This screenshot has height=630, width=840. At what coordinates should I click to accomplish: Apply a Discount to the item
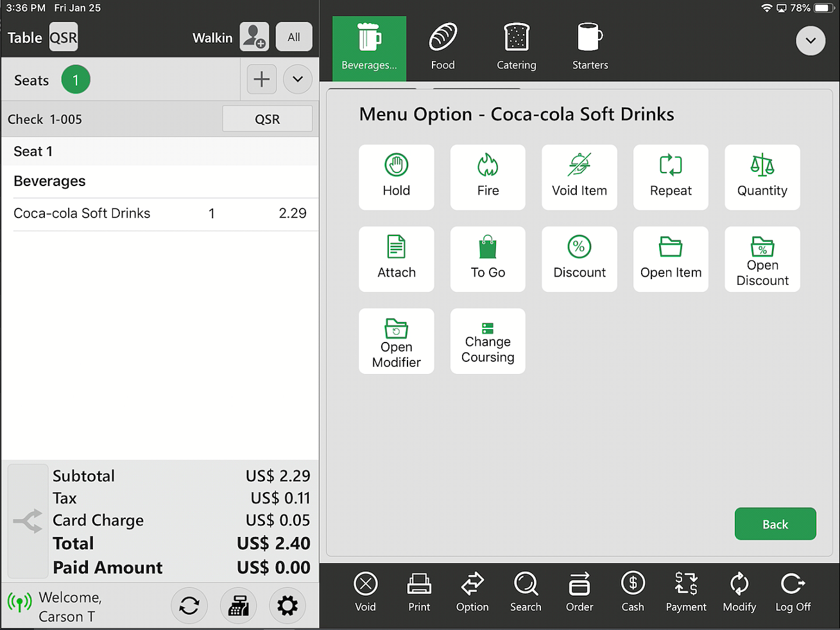[579, 259]
